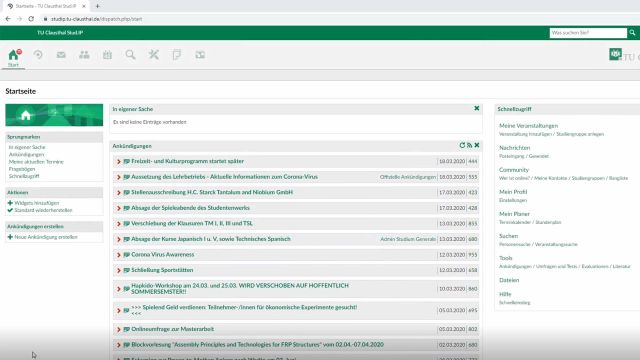Click the browser address bar URL
This screenshot has width=640, height=360.
tap(96, 19)
